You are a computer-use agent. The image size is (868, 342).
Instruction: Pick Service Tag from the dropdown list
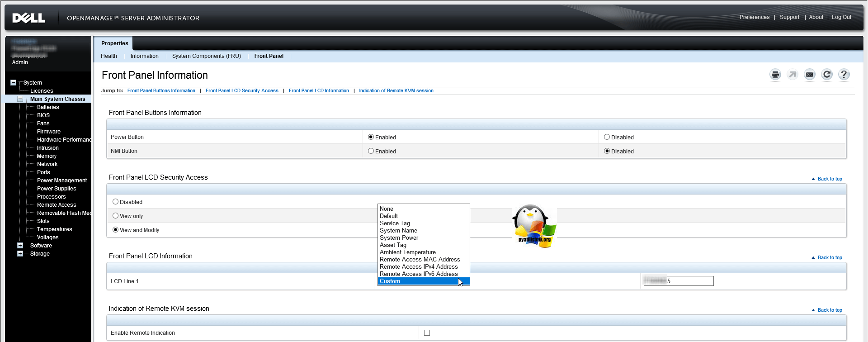(395, 223)
